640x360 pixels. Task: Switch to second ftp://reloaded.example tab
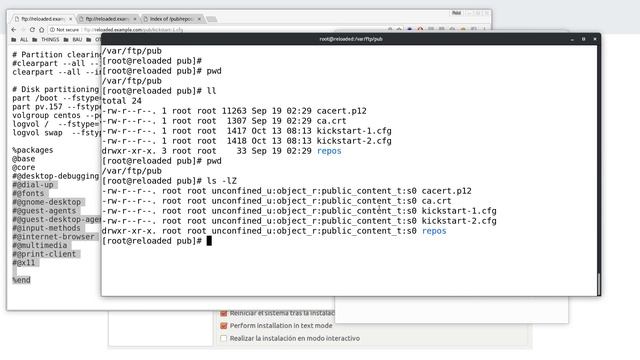(x=108, y=19)
